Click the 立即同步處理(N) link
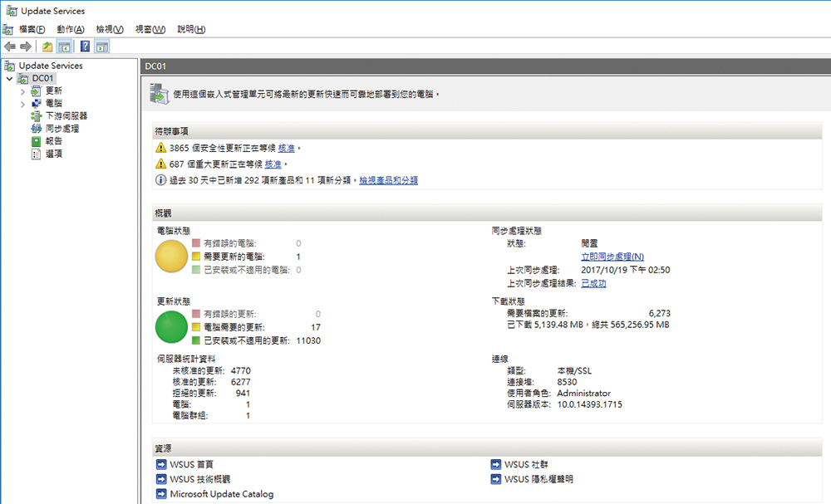Screen dimensions: 831x504 [612, 257]
